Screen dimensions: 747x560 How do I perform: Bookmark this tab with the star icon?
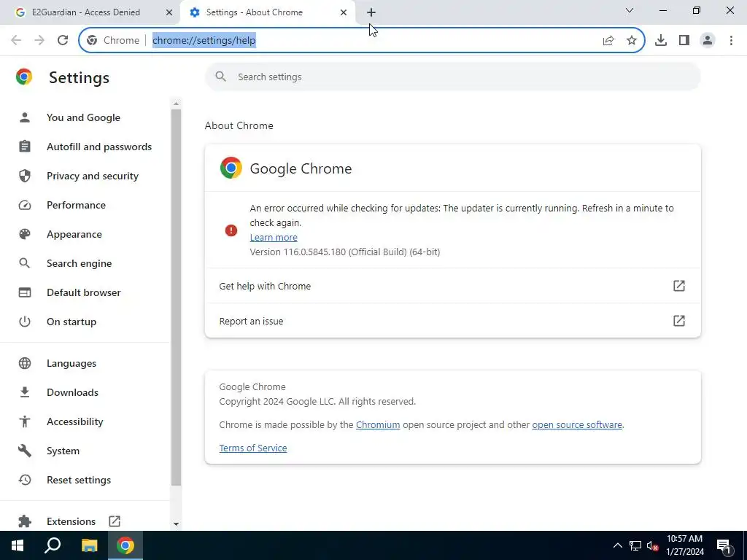[631, 41]
